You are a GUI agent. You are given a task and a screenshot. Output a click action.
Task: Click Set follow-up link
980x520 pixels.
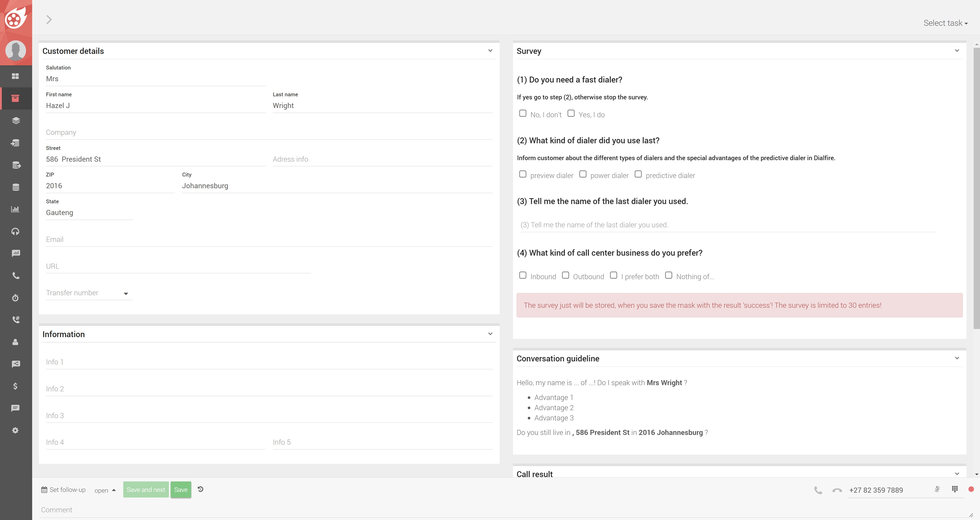(x=64, y=490)
